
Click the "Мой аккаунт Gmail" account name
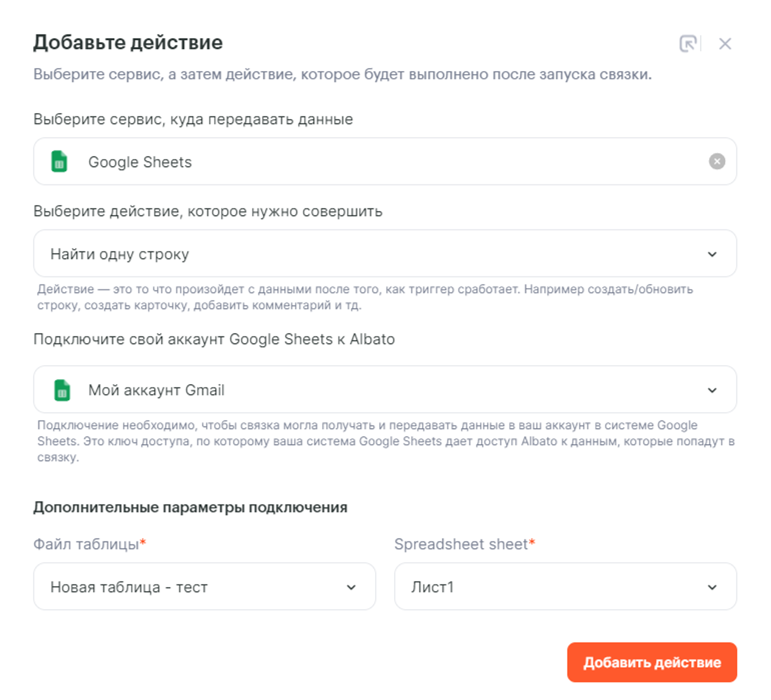pyautogui.click(x=156, y=390)
